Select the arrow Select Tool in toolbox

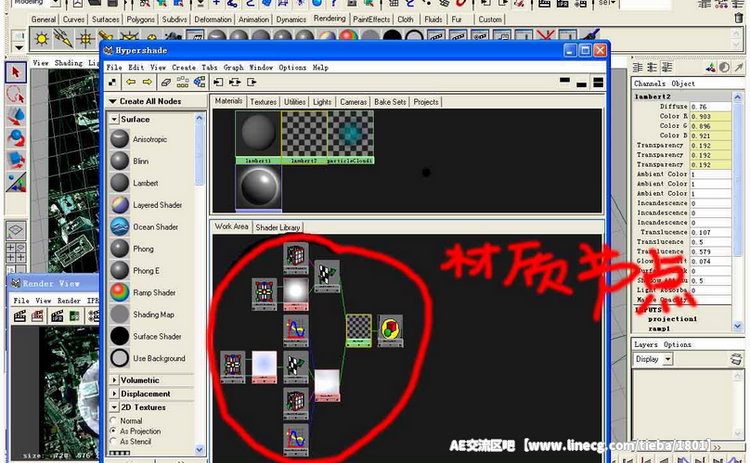[x=16, y=72]
